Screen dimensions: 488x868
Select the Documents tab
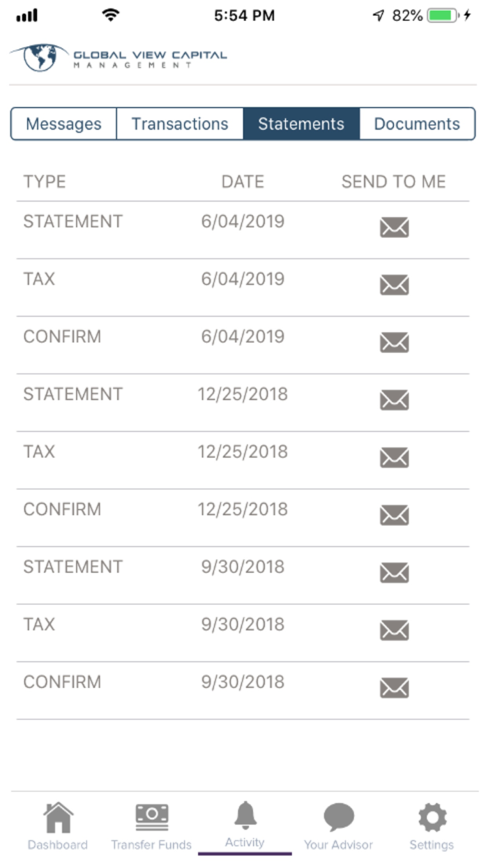click(x=417, y=124)
